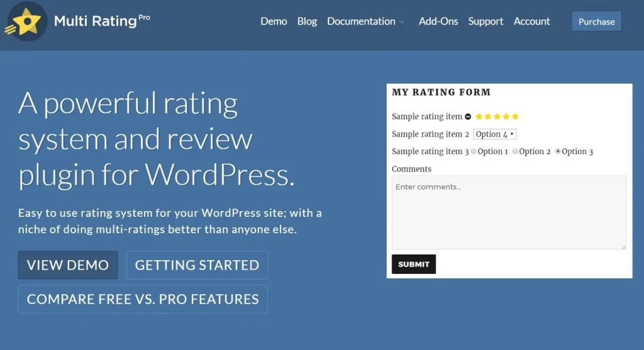
Task: Select the second star rating
Action: point(488,117)
